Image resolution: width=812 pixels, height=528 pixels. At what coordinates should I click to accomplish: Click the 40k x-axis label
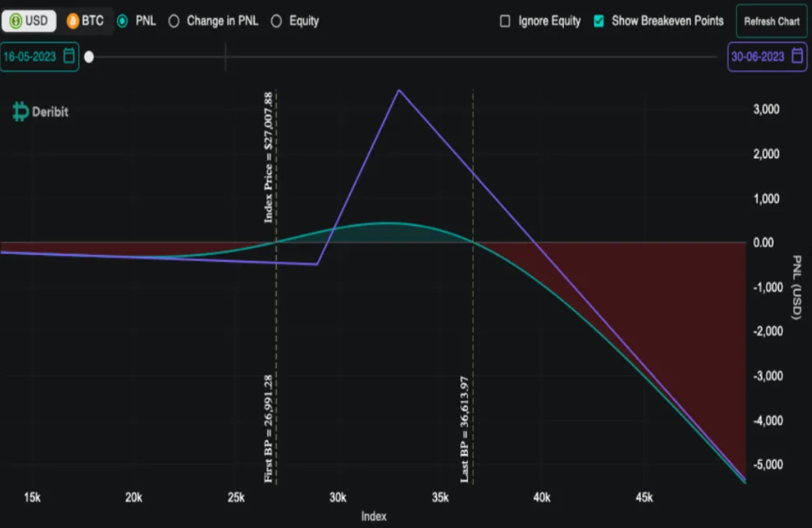541,498
